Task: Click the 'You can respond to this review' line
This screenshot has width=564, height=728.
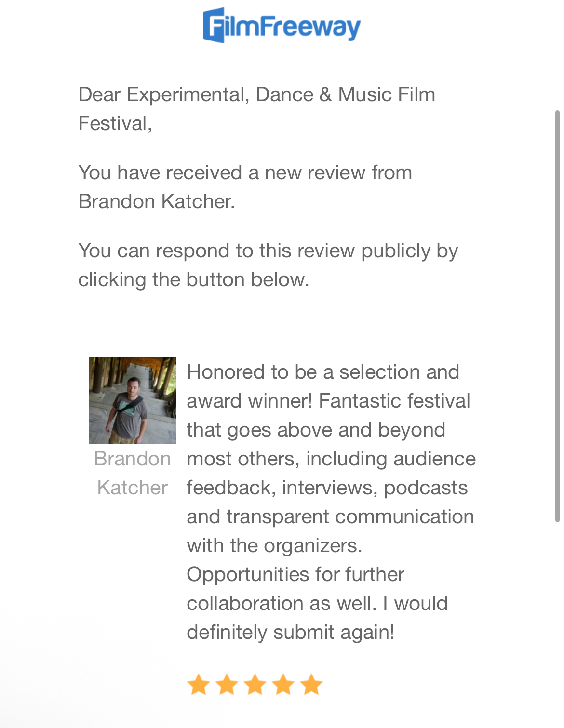Action: coord(268,251)
